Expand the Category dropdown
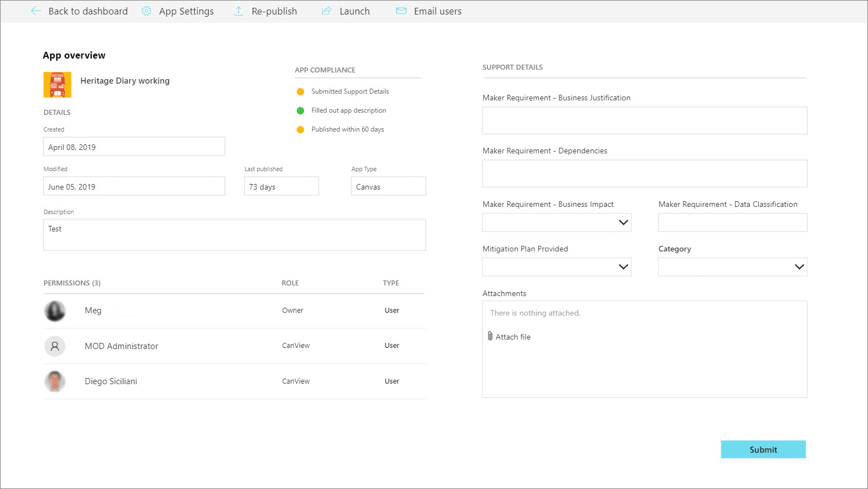This screenshot has width=868, height=489. coord(799,267)
